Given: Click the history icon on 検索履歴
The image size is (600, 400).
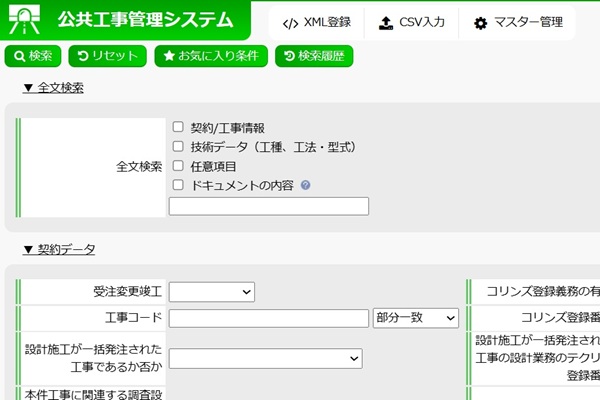Looking at the screenshot, I should (289, 56).
